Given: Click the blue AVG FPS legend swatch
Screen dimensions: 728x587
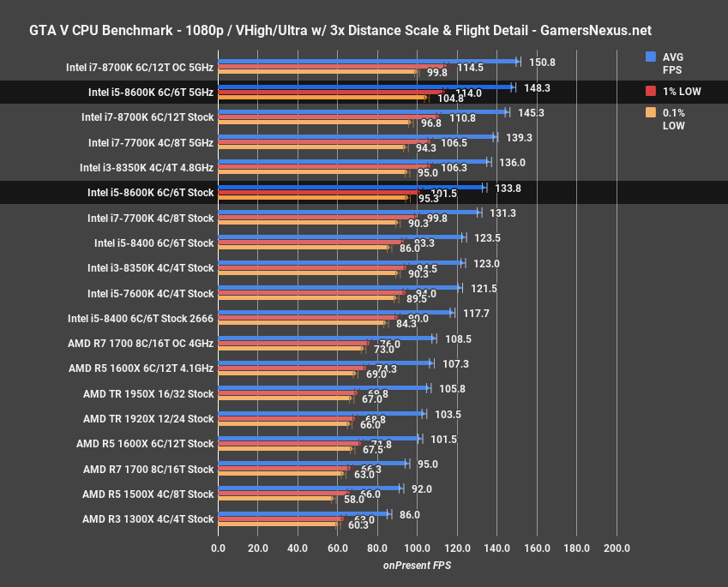Looking at the screenshot, I should tap(649, 57).
